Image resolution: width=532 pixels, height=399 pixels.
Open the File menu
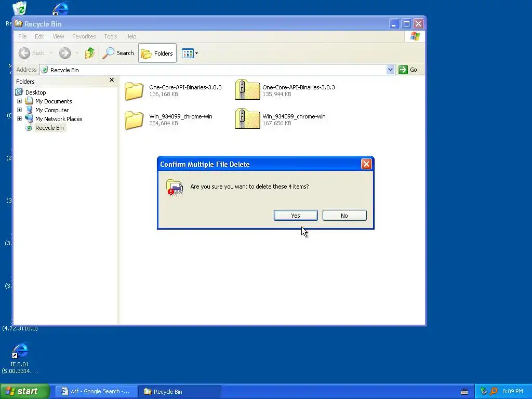pos(22,36)
